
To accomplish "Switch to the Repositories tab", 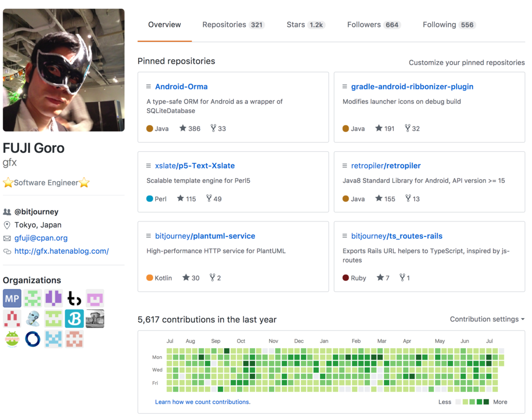I will 233,25.
